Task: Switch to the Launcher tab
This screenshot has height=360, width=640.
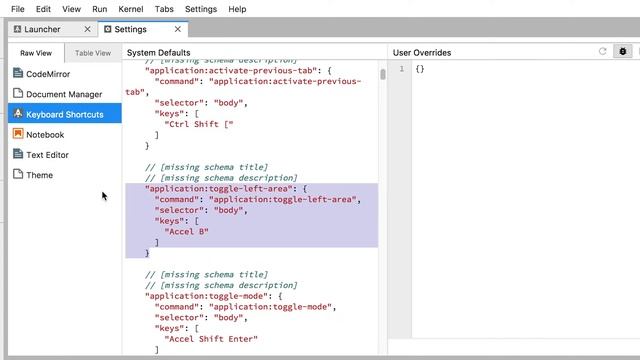Action: (53, 29)
